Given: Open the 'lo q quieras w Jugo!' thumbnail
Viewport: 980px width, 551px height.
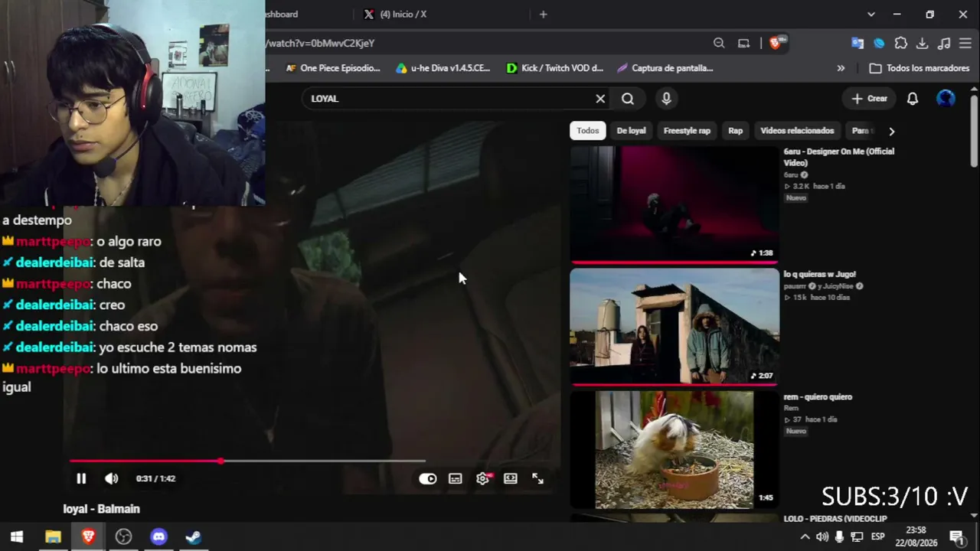Looking at the screenshot, I should click(x=675, y=326).
